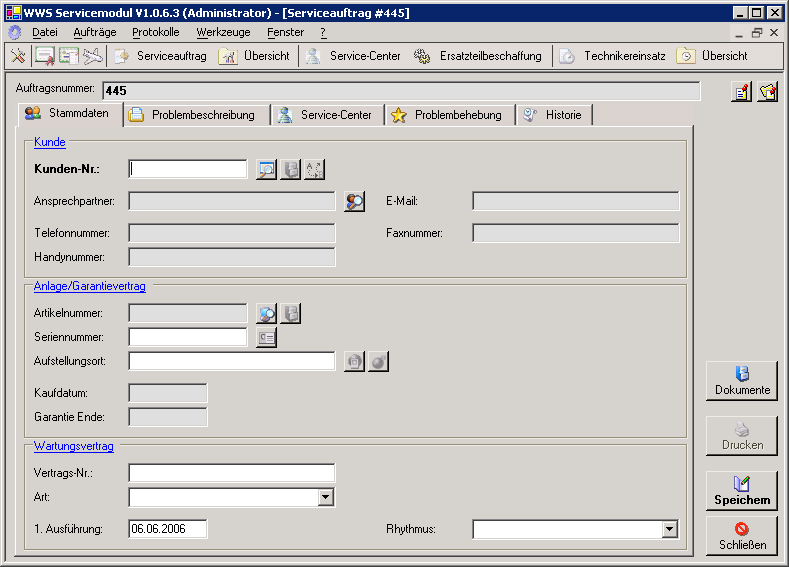Screen dimensions: 789x567
Task: Open the Fenster menu
Action: click(x=285, y=32)
